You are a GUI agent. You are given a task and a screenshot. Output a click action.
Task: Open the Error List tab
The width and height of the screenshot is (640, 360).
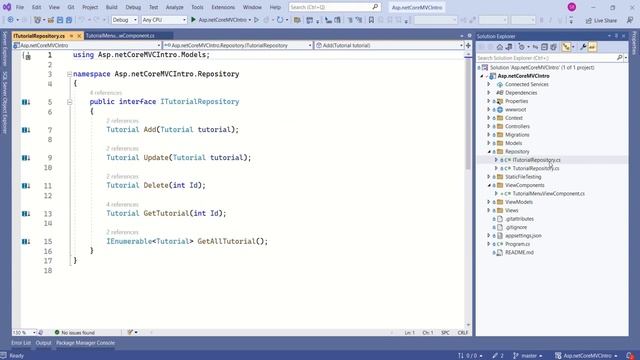(21, 343)
